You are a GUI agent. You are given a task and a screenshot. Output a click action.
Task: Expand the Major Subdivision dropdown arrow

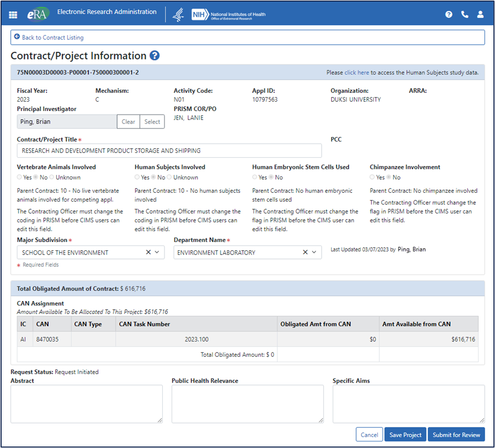pyautogui.click(x=157, y=252)
